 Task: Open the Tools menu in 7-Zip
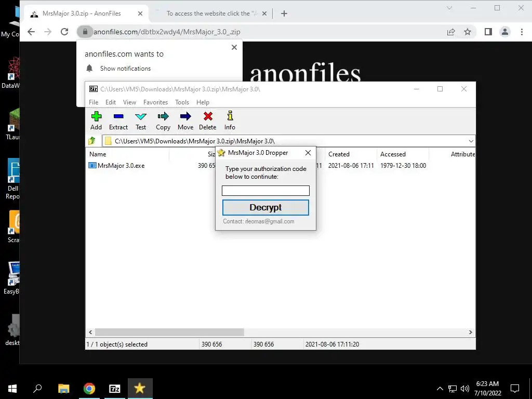pyautogui.click(x=182, y=102)
